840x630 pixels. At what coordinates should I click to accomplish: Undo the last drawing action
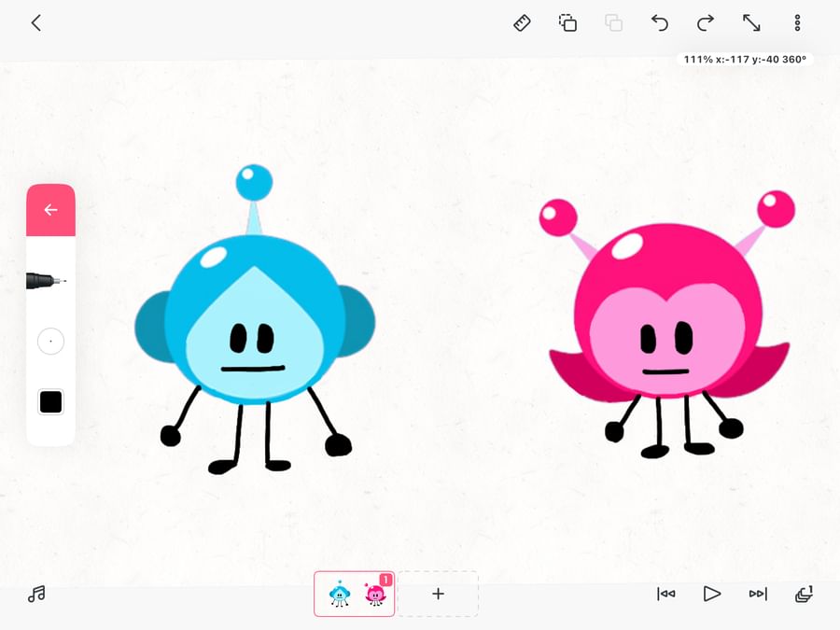click(x=660, y=22)
